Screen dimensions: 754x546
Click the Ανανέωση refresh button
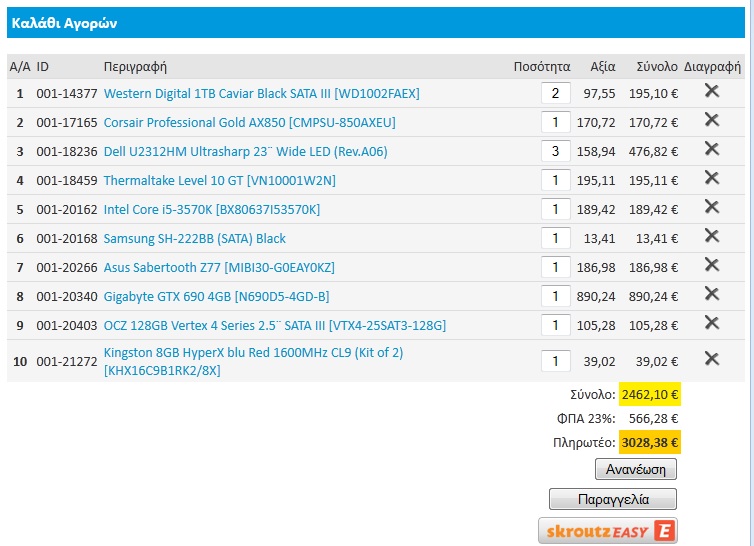(636, 469)
